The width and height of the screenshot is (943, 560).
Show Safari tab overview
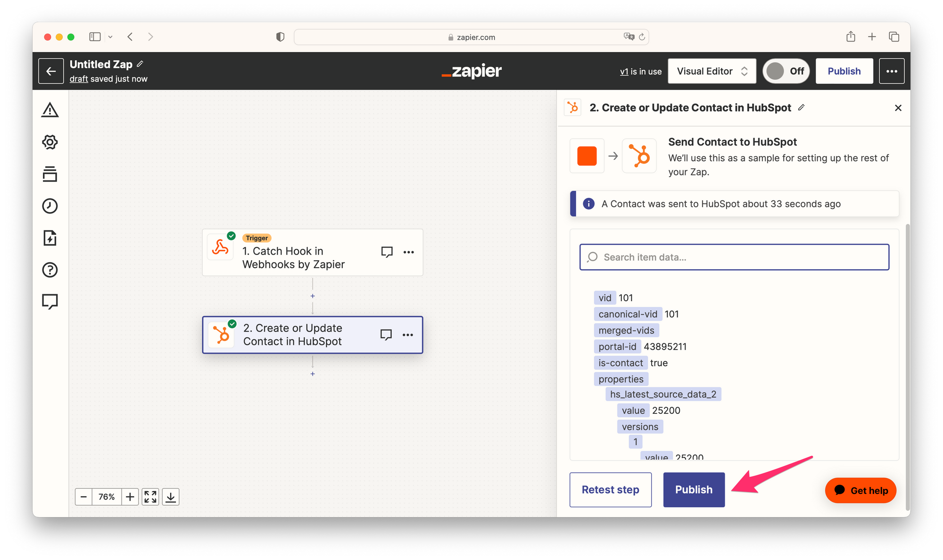(x=894, y=37)
